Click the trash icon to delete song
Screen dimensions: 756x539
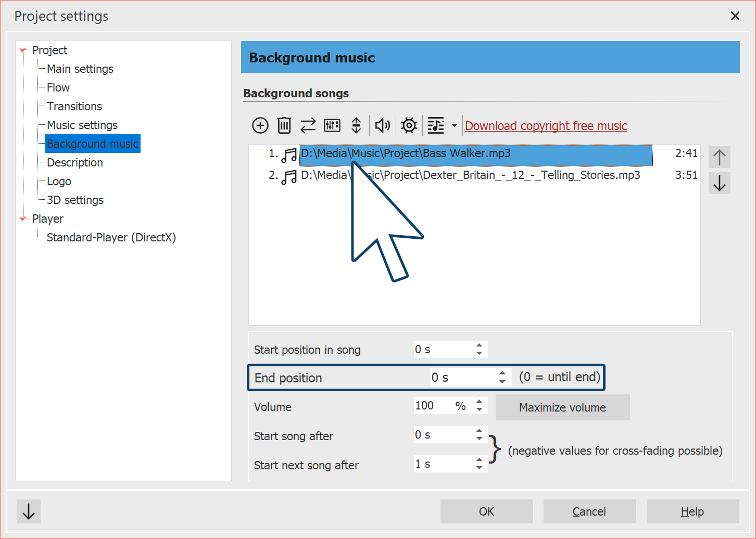[x=284, y=125]
